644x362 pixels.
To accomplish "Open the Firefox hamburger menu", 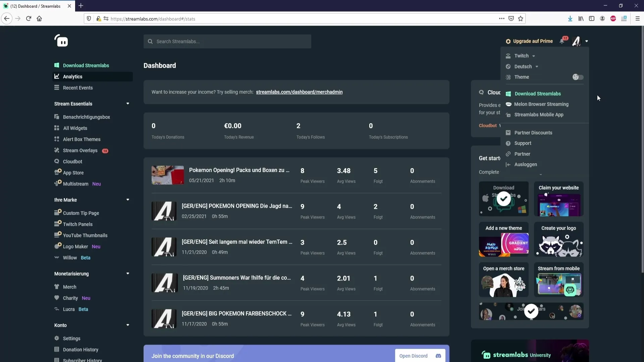I will coord(638,19).
